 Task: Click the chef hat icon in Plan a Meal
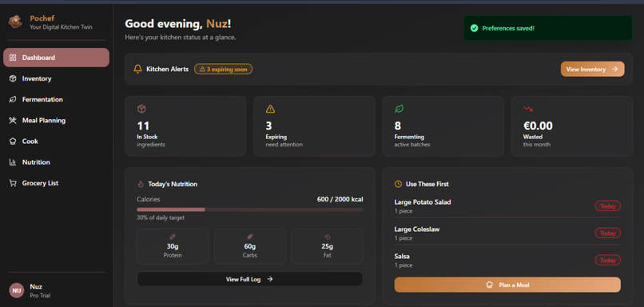pos(489,285)
